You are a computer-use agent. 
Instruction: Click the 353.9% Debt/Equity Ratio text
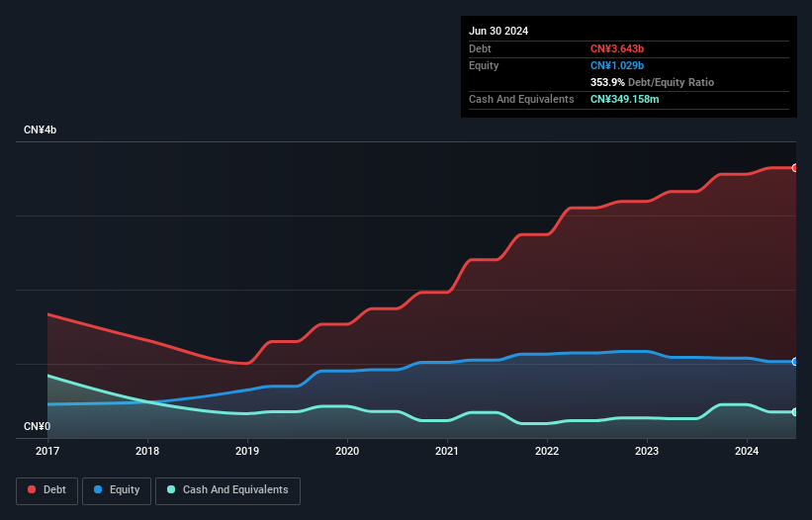652,82
